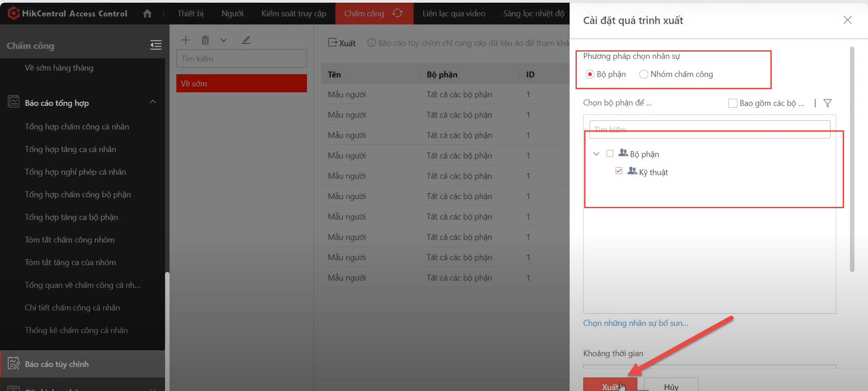Open the dropdown arrow next to trash icon
The height and width of the screenshot is (391, 868).
click(223, 40)
